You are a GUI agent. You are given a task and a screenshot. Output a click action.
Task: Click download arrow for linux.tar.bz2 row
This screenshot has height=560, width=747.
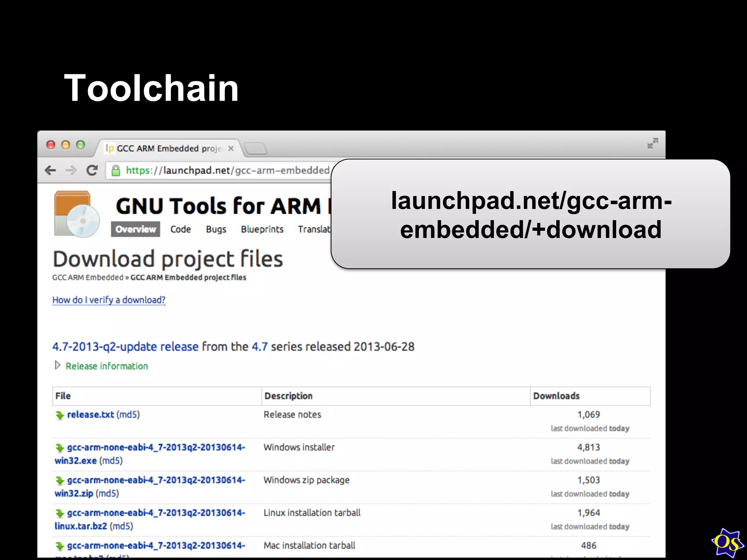[59, 513]
